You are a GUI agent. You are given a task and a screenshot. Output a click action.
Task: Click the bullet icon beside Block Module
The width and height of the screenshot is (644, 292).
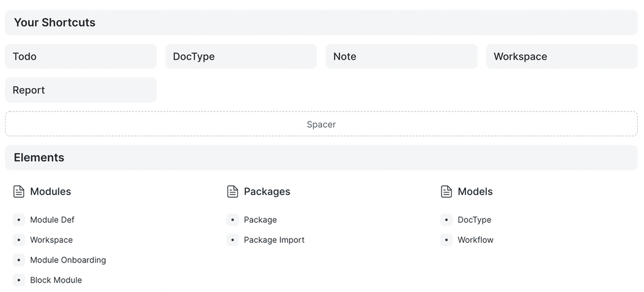pyautogui.click(x=19, y=280)
